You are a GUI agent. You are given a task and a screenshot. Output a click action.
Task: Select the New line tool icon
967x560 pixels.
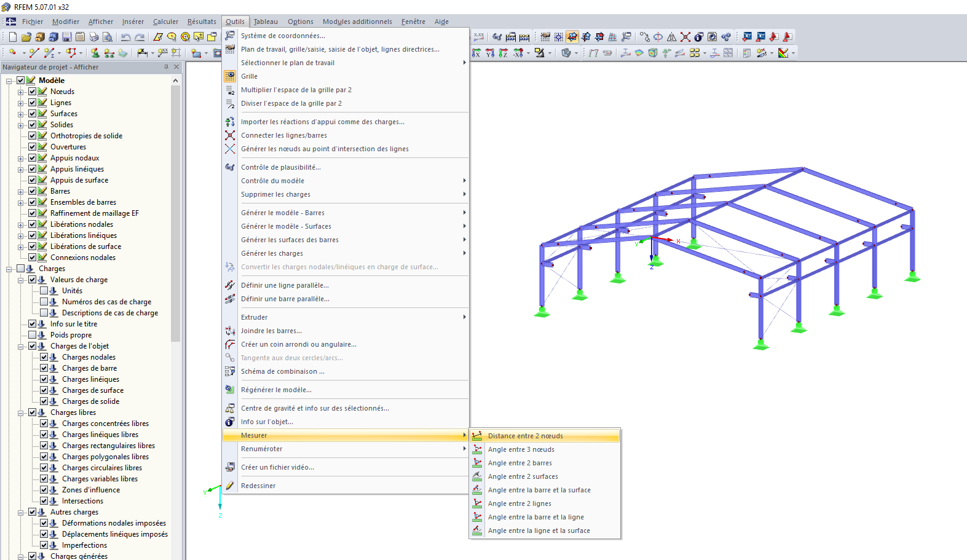[x=34, y=53]
